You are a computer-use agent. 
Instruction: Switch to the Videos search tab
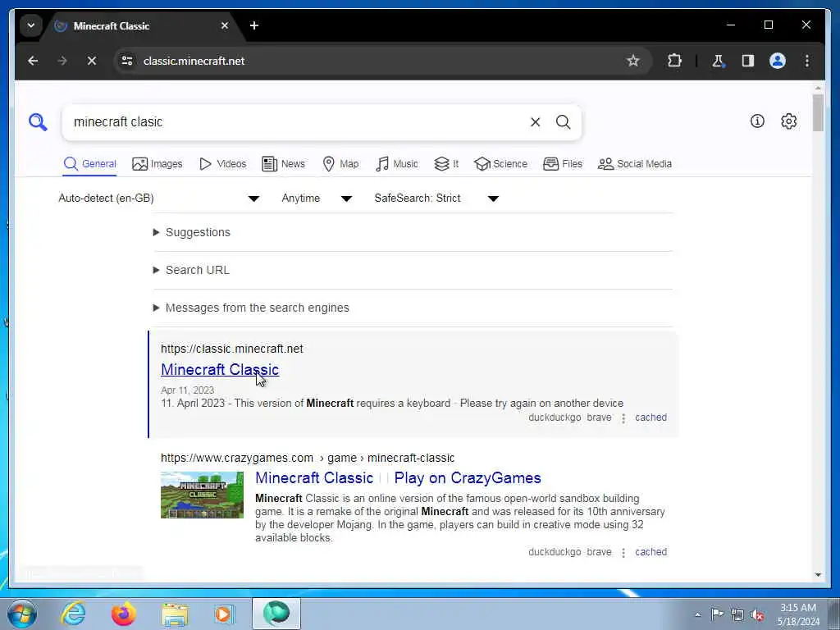coord(222,164)
